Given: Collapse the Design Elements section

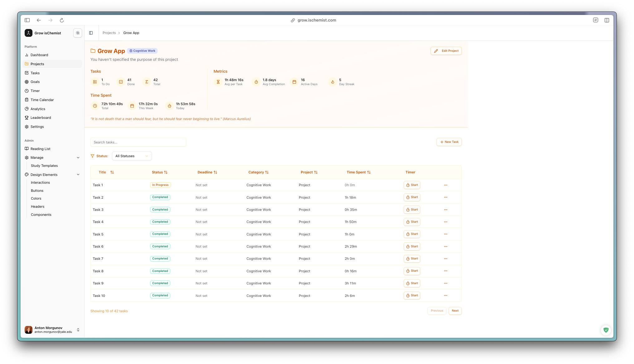Looking at the screenshot, I should (x=78, y=175).
